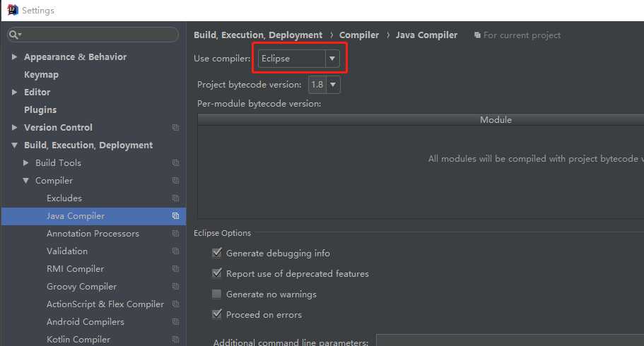The width and height of the screenshot is (644, 346).
Task: Expand the Editor section arrow
Action: pos(14,92)
